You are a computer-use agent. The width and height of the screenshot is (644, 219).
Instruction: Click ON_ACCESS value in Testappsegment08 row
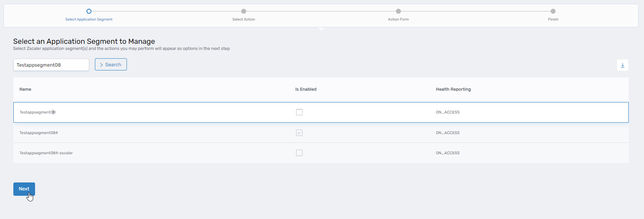click(447, 112)
